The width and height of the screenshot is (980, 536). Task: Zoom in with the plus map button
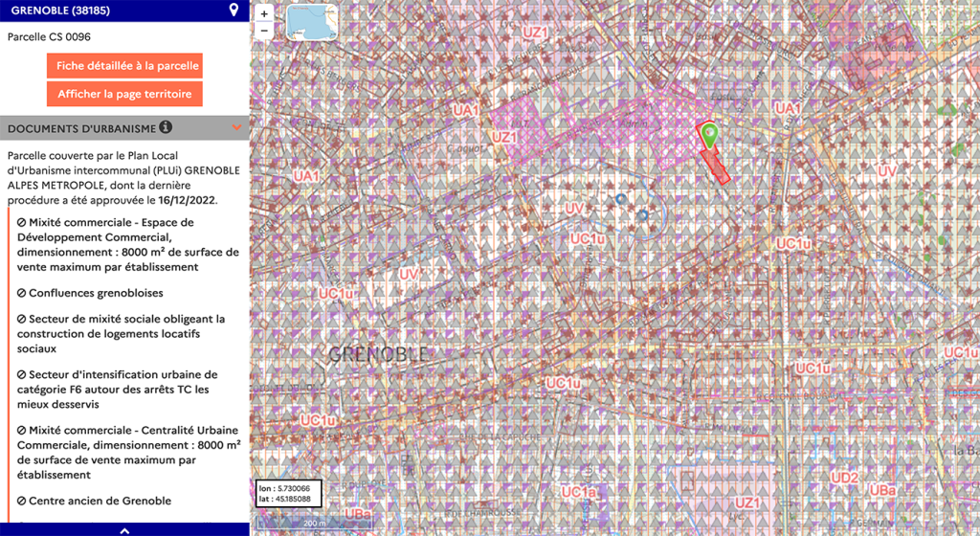coord(265,14)
